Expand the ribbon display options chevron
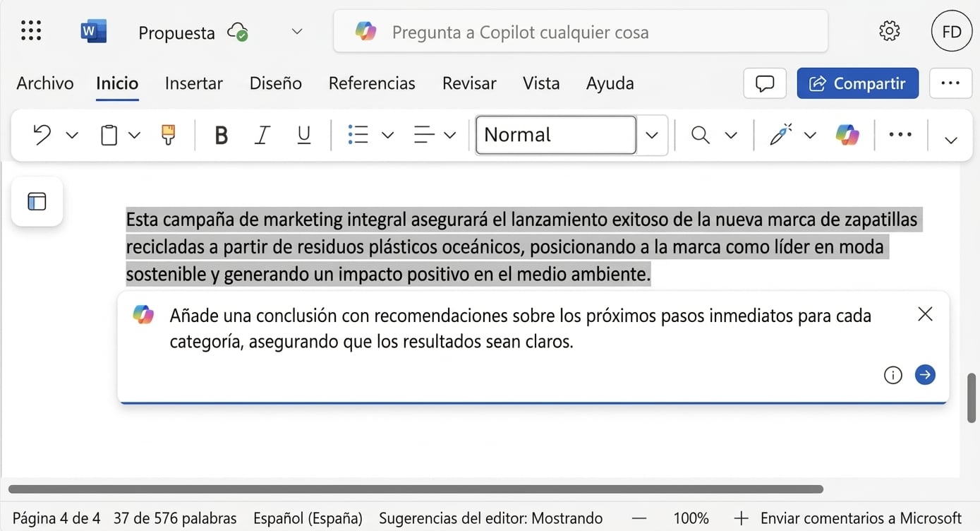This screenshot has width=980, height=531. point(951,140)
